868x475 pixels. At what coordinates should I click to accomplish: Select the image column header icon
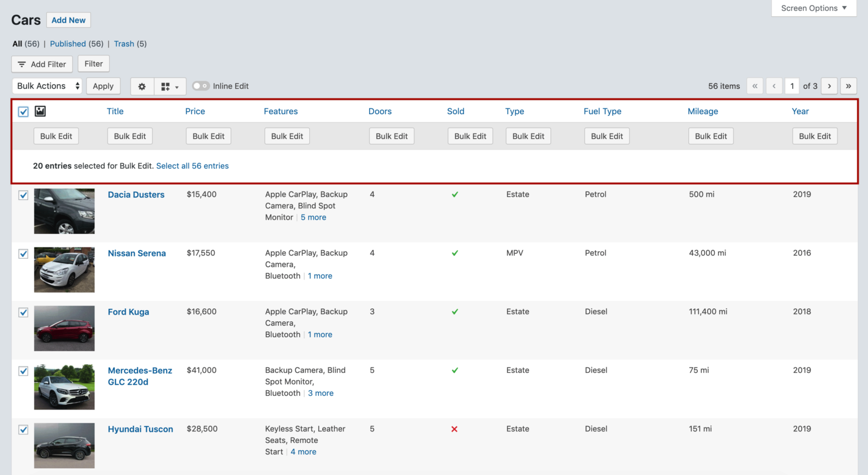40,111
